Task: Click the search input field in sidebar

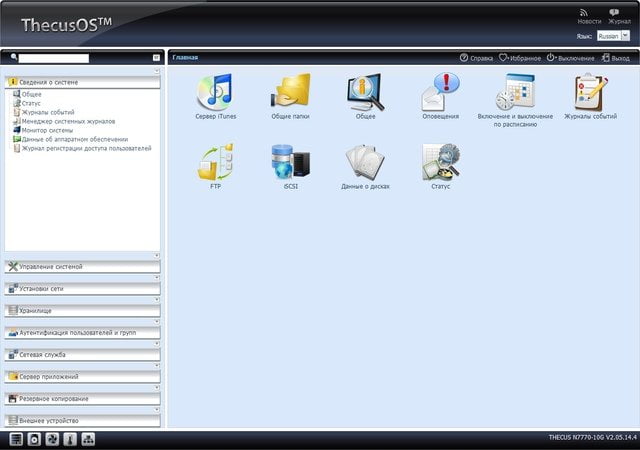Action: click(x=53, y=58)
